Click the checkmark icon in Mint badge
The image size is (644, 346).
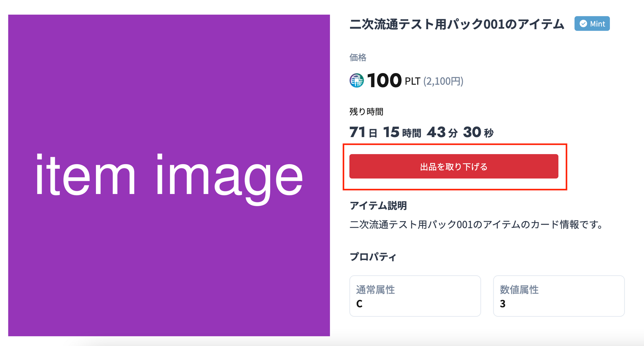[x=583, y=24]
